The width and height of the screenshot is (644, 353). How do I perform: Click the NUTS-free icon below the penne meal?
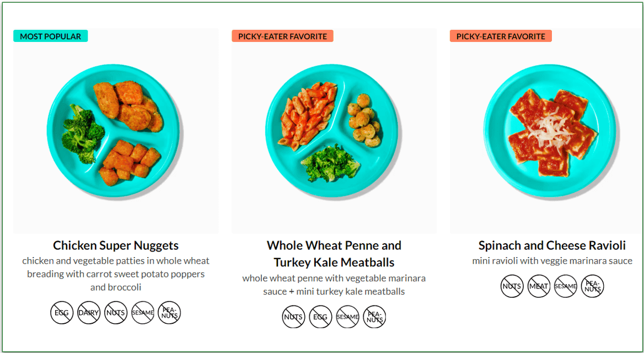pos(293,317)
